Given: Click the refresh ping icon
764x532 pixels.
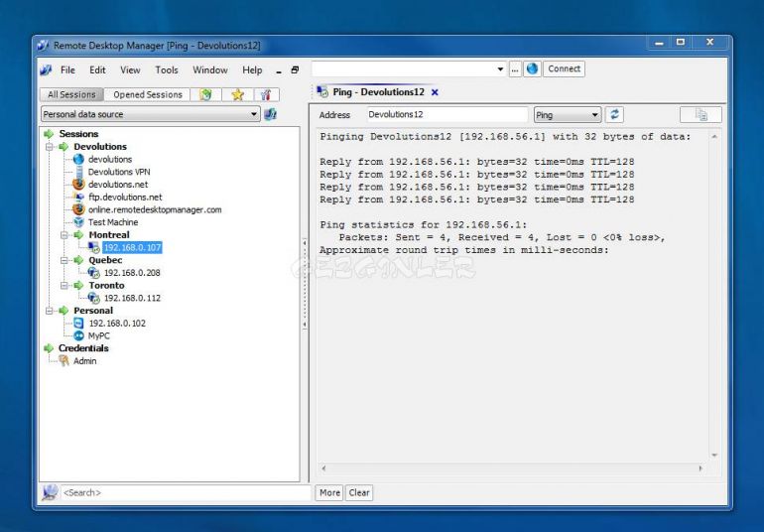Looking at the screenshot, I should click(x=614, y=114).
